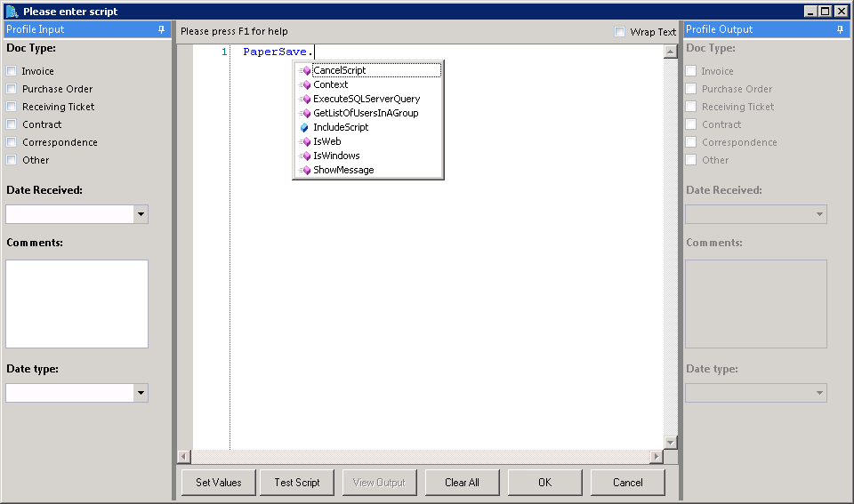Image resolution: width=854 pixels, height=504 pixels.
Task: Check Correspondence in Profile Output
Action: (691, 142)
